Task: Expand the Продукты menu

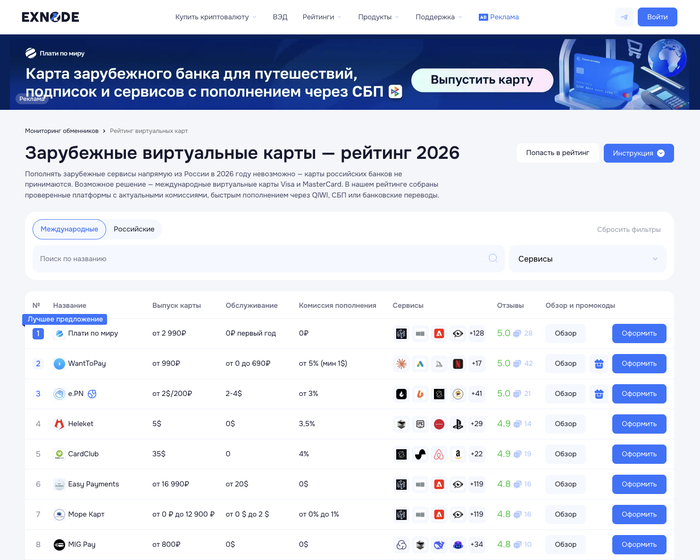Action: [379, 17]
